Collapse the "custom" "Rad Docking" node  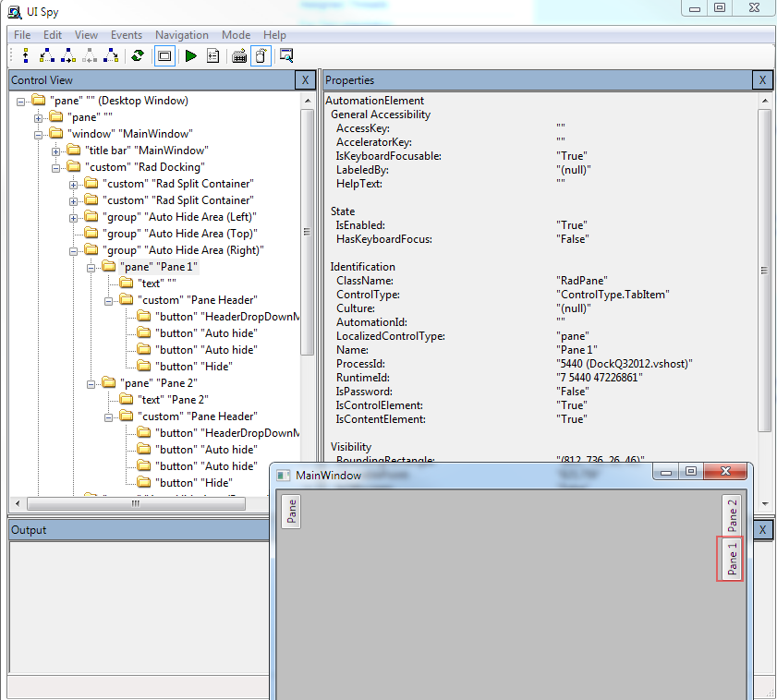coord(56,167)
